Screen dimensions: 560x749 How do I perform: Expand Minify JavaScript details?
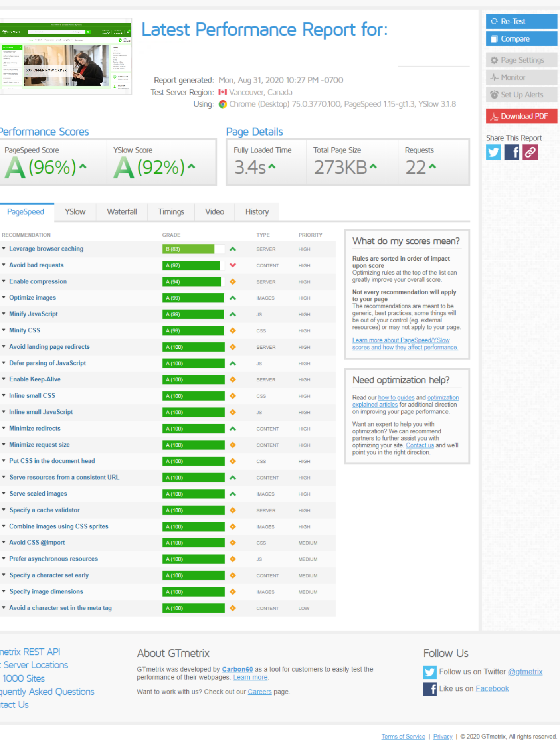tap(34, 314)
